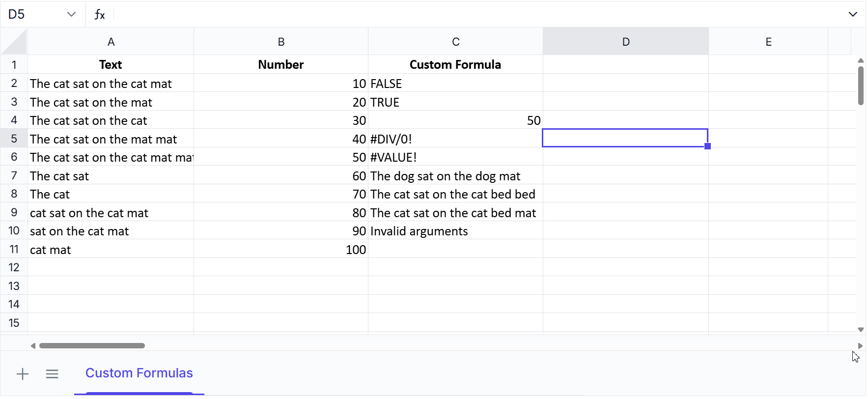
Task: Select column header B labeled Number
Action: pos(281,41)
